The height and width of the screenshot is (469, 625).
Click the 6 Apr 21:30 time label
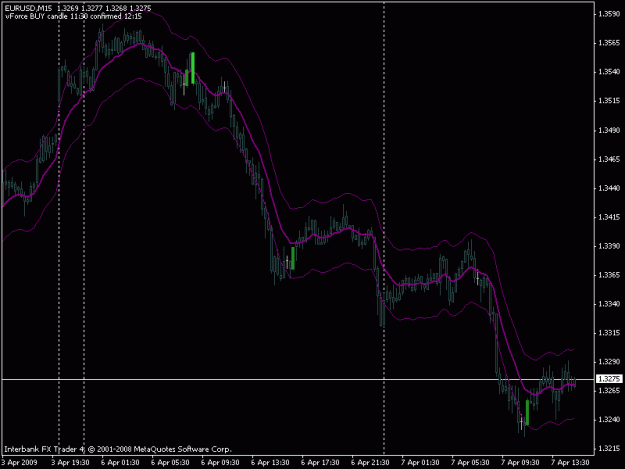(x=370, y=463)
